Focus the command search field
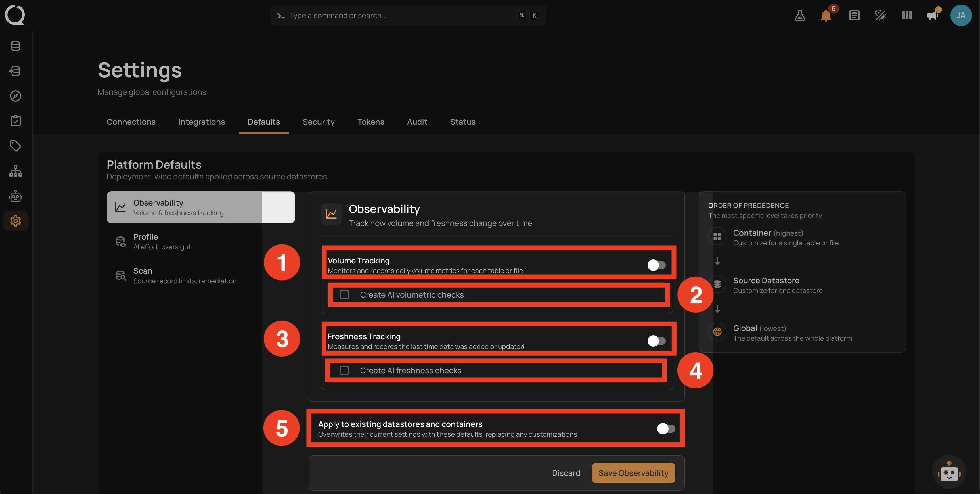The image size is (980, 494). point(409,16)
